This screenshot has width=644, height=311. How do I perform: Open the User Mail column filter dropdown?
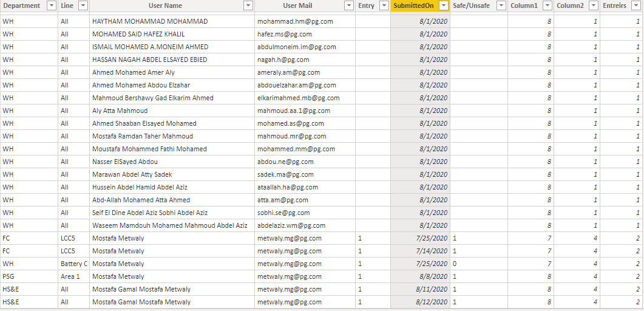tap(349, 5)
